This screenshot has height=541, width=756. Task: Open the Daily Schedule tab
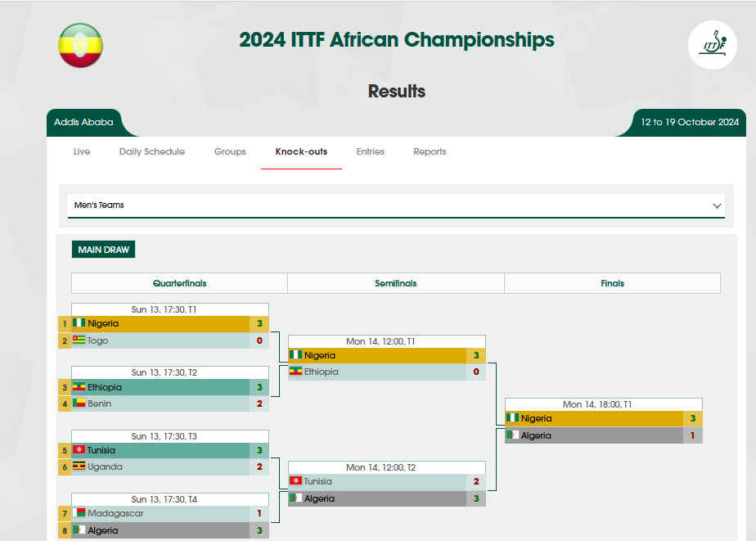click(152, 151)
